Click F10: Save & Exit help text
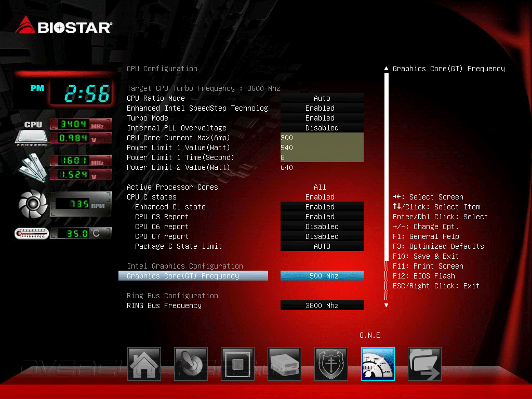This screenshot has width=532, height=399. pos(425,256)
